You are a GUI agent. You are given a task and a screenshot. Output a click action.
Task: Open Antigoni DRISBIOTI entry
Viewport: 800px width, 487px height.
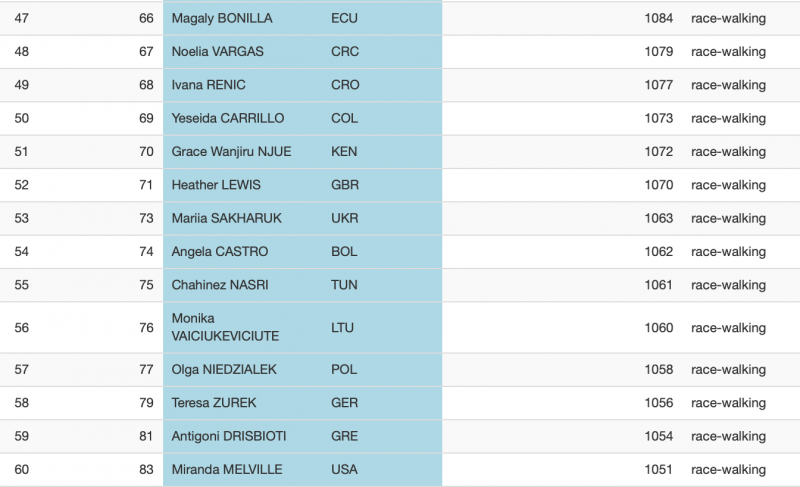229,436
